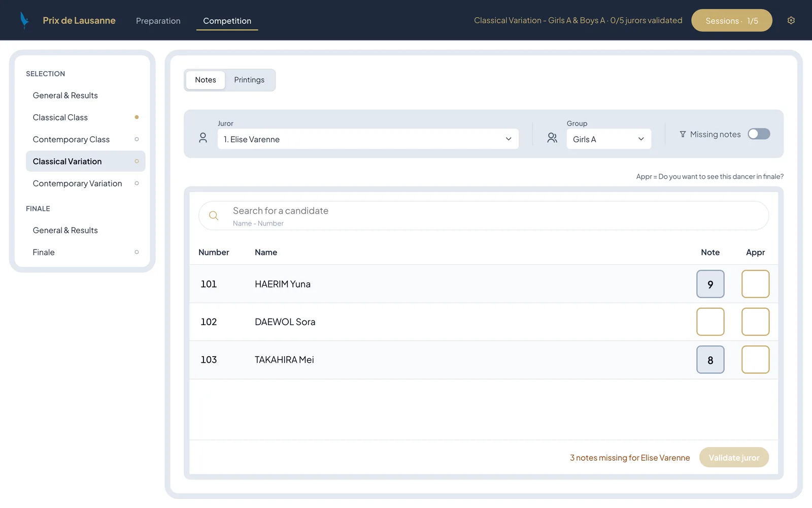Click the Prix de Lausanne dancer logo
Viewport: 812px width, 508px height.
24,20
